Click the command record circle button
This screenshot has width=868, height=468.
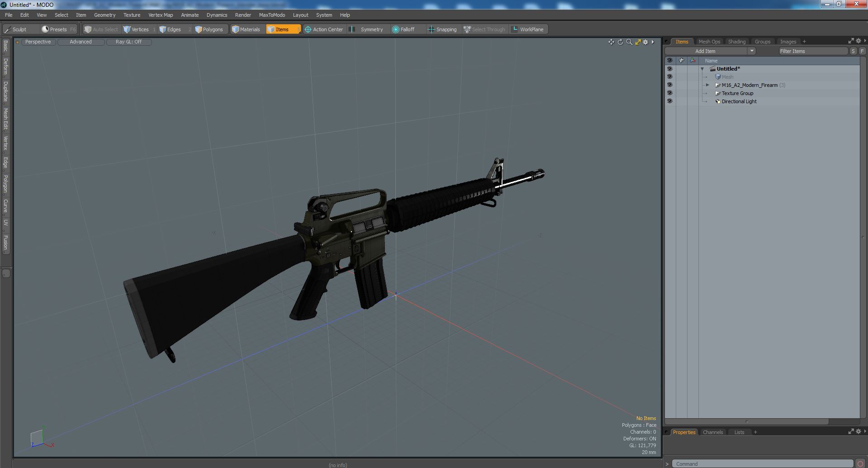pos(860,464)
